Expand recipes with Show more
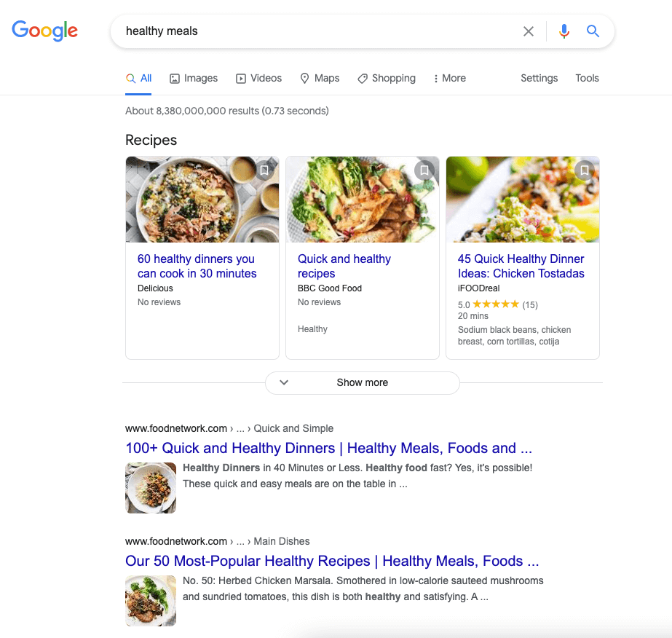The height and width of the screenshot is (638, 672). click(363, 382)
